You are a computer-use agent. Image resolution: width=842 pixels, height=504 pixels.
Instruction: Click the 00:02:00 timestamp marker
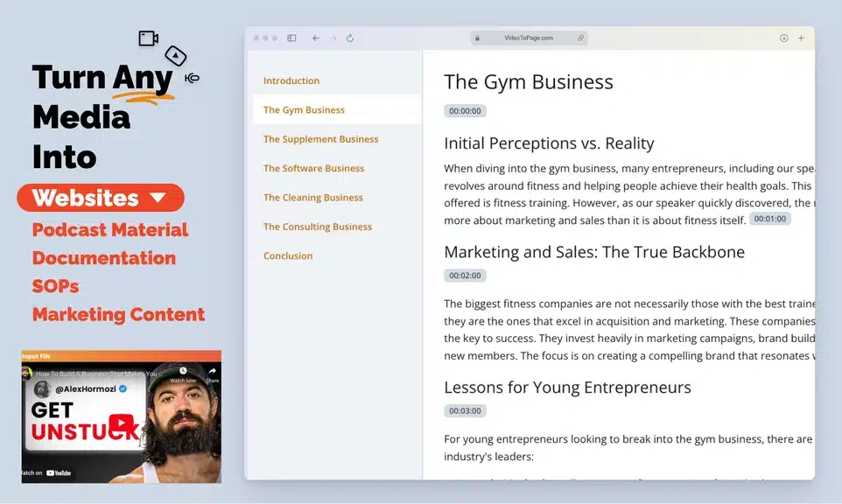click(464, 275)
